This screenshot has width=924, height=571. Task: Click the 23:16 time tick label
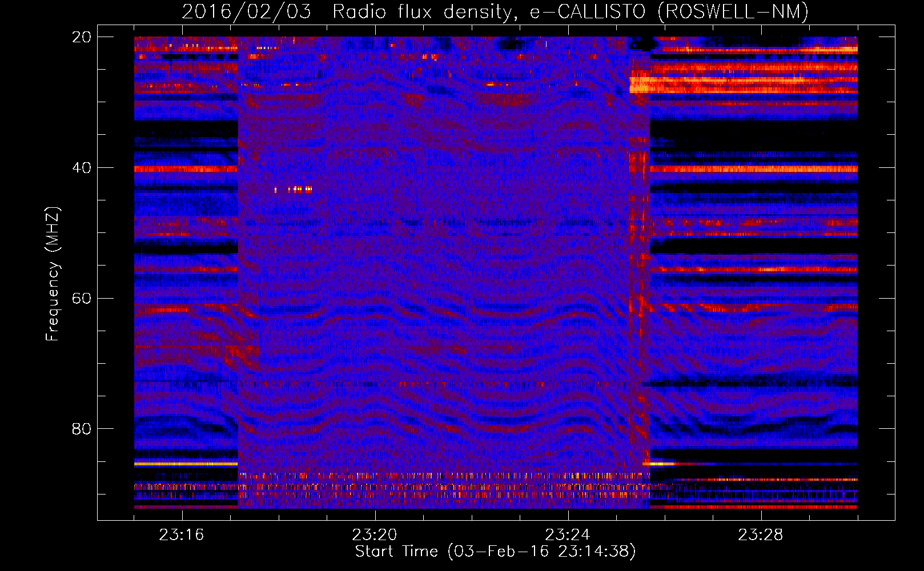click(x=182, y=535)
